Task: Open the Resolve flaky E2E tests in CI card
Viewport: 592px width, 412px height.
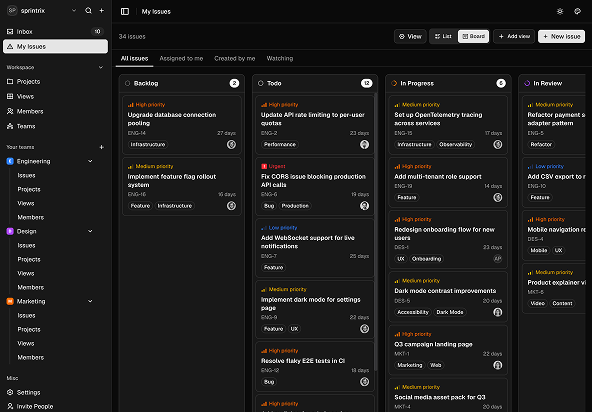Action: (x=315, y=367)
